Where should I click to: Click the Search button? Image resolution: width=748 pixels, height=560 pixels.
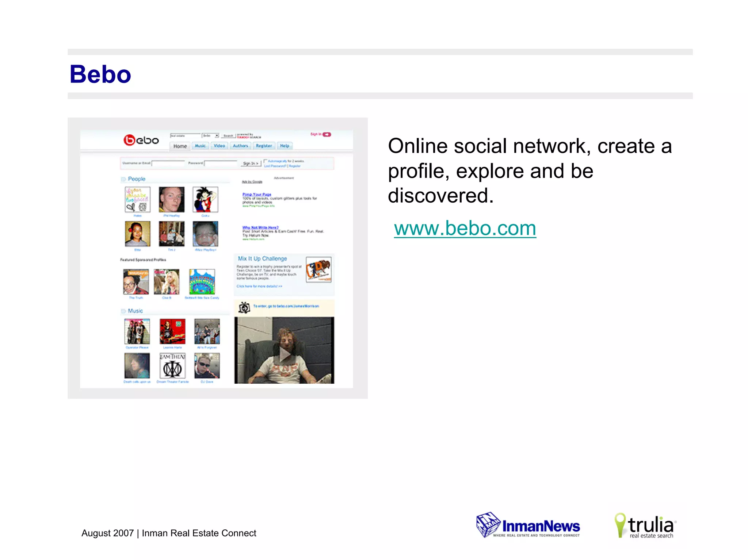[228, 135]
